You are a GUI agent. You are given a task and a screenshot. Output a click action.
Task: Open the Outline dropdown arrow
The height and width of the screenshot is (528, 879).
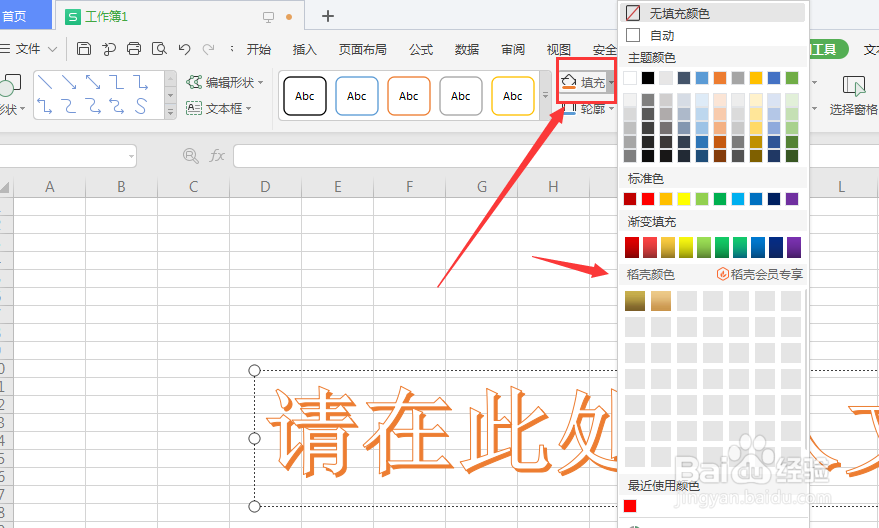pyautogui.click(x=611, y=109)
